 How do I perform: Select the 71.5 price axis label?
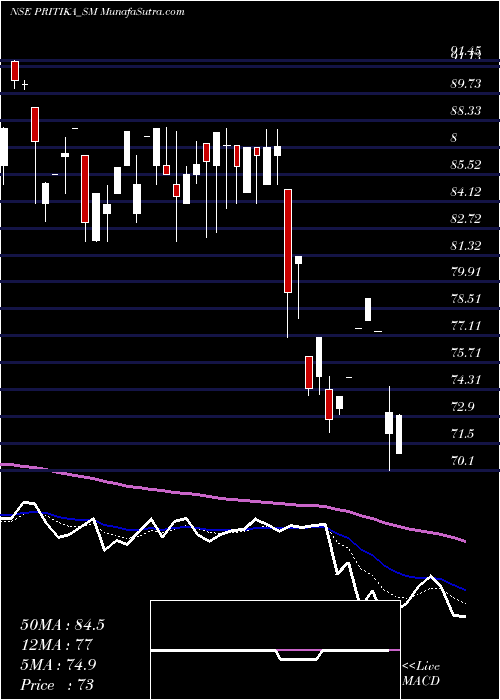[x=463, y=433]
